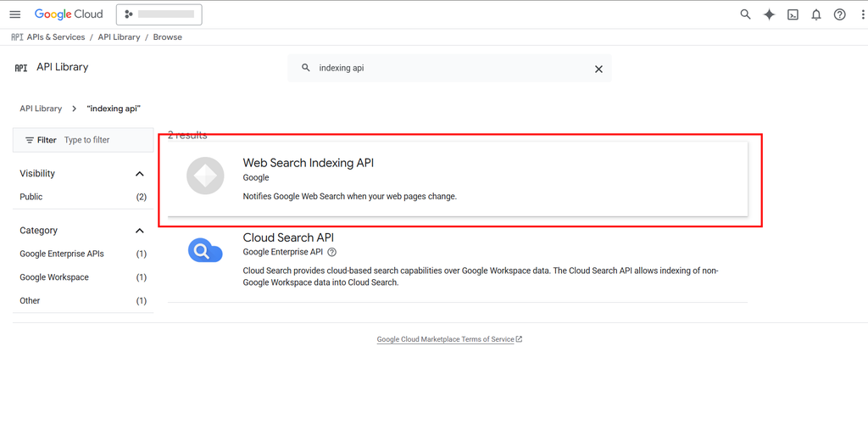Click the API icon in the breadcrumb bar
Viewport: 868px width, 430px height.
(17, 37)
